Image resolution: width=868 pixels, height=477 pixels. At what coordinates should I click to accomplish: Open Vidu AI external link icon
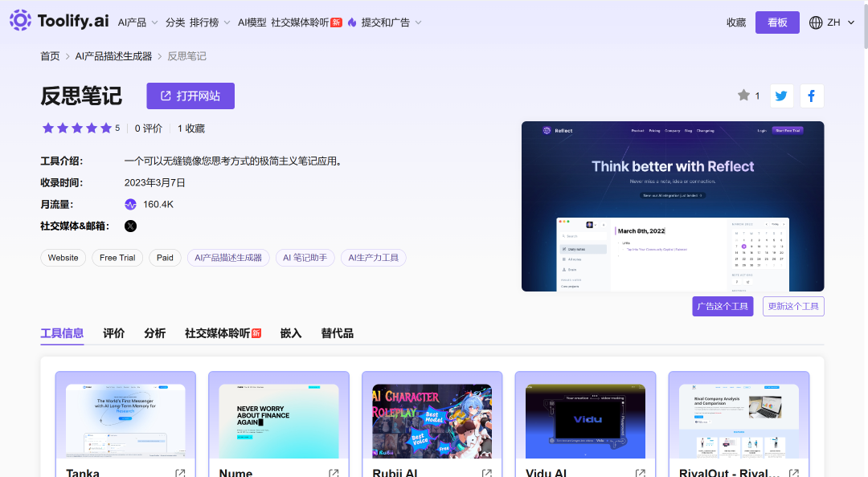pyautogui.click(x=641, y=473)
